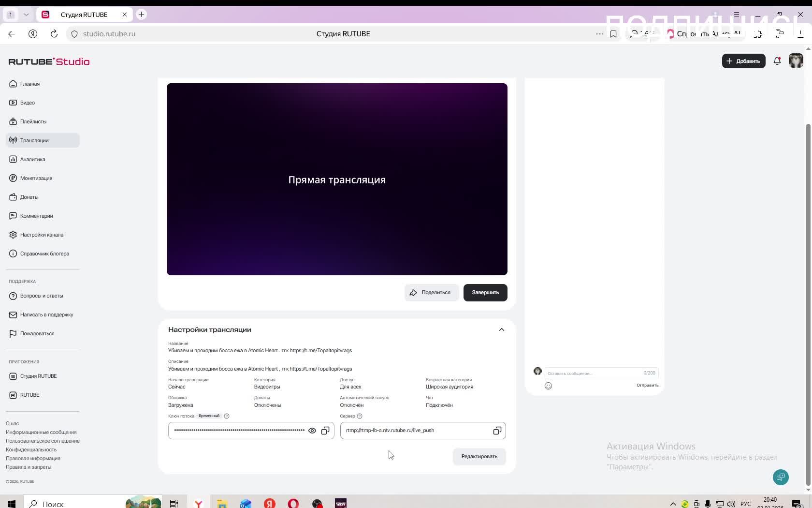Screen dimensions: 812x508
Task: Open the user avatar menu
Action: pos(796,61)
